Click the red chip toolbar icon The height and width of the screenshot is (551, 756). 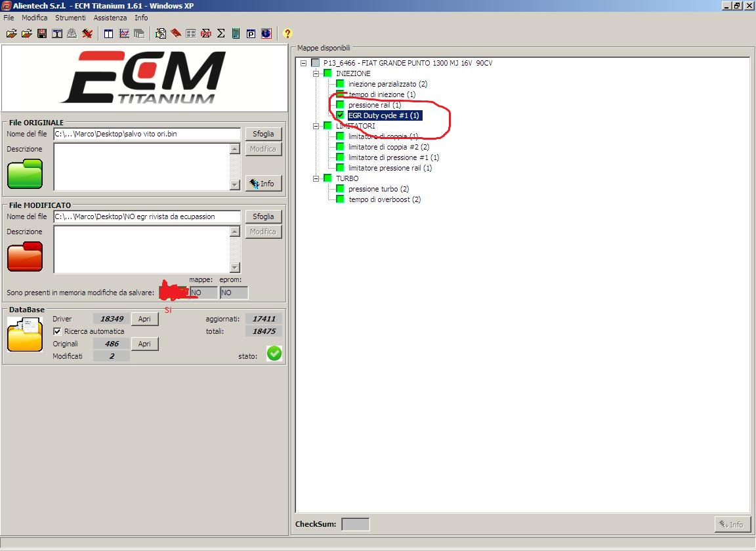click(176, 33)
